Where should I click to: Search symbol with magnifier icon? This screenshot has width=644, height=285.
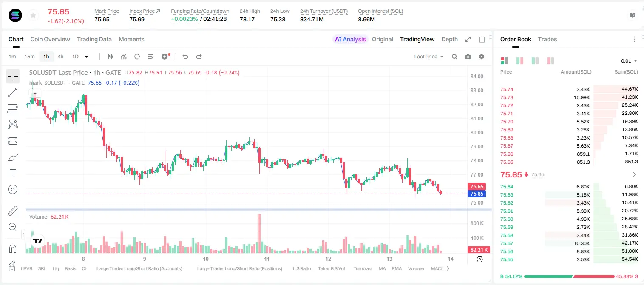tap(454, 57)
